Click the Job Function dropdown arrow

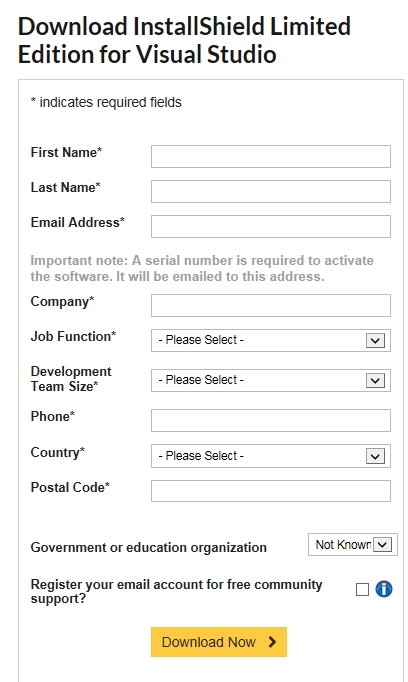375,340
